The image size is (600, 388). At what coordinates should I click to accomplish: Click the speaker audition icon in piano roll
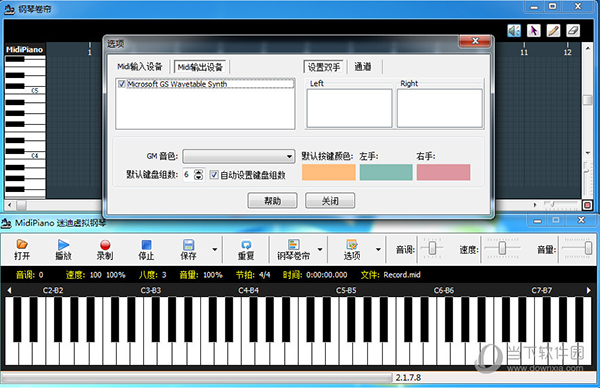[x=514, y=31]
